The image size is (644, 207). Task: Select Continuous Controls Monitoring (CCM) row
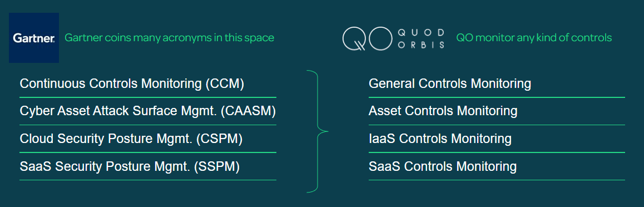(148, 84)
